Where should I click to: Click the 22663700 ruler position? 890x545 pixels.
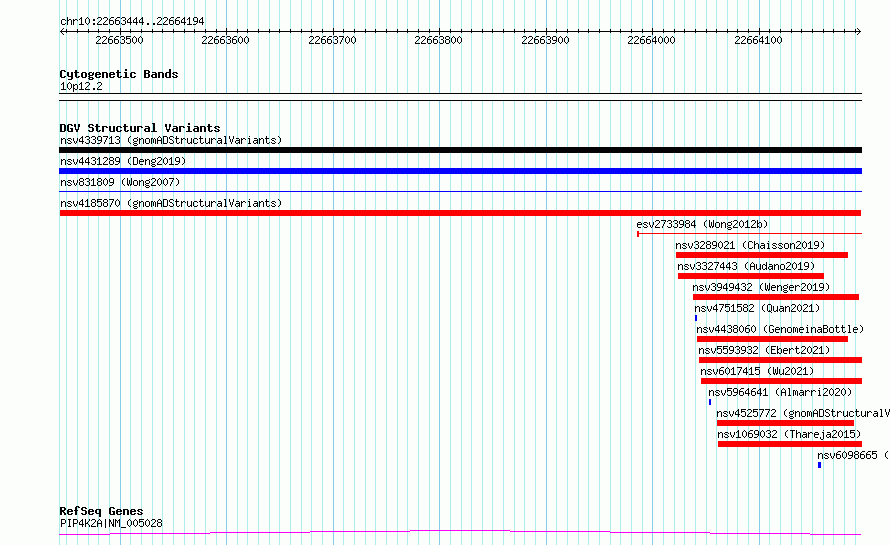point(332,40)
